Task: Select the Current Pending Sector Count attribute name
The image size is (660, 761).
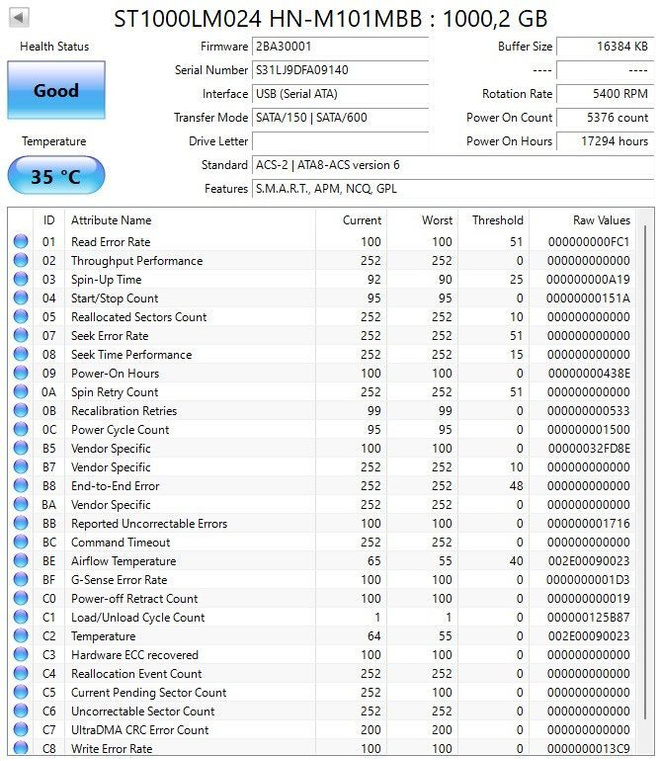Action: click(148, 693)
